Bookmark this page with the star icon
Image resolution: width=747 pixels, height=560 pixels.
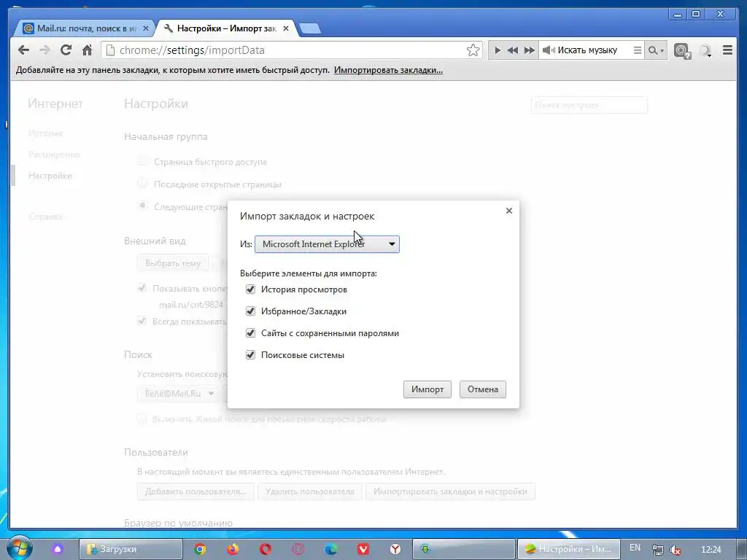(473, 50)
